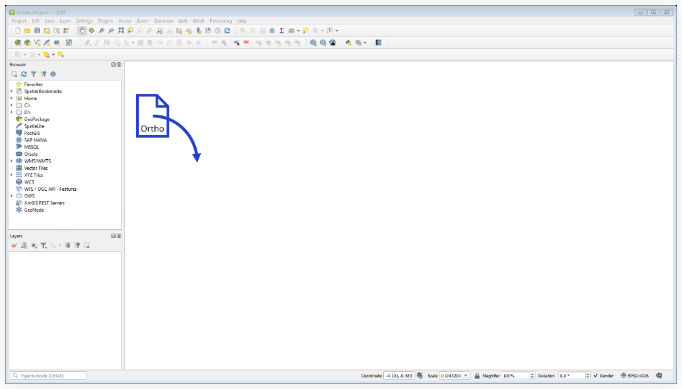682x389 pixels.
Task: Click the EPSG:4326 CRS button
Action: click(635, 376)
